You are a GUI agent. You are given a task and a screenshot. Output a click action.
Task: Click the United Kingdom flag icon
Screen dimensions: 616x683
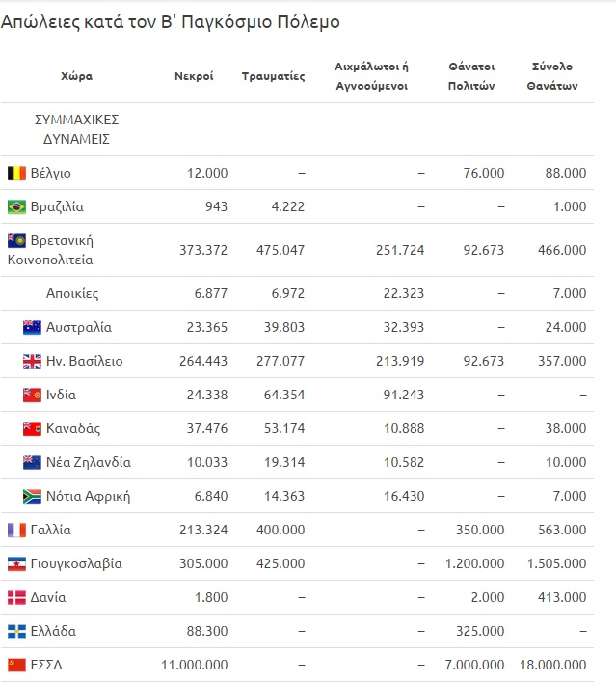pyautogui.click(x=32, y=361)
